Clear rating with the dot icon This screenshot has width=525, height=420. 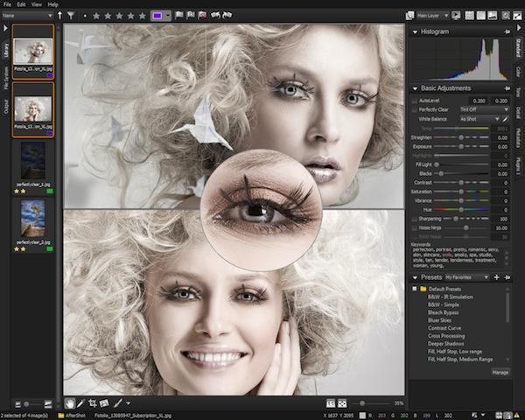[x=85, y=16]
